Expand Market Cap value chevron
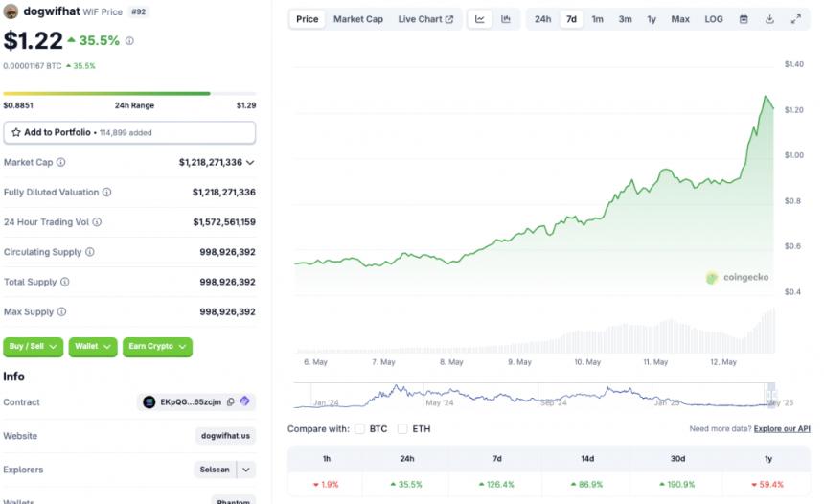Image resolution: width=824 pixels, height=504 pixels. pos(250,162)
